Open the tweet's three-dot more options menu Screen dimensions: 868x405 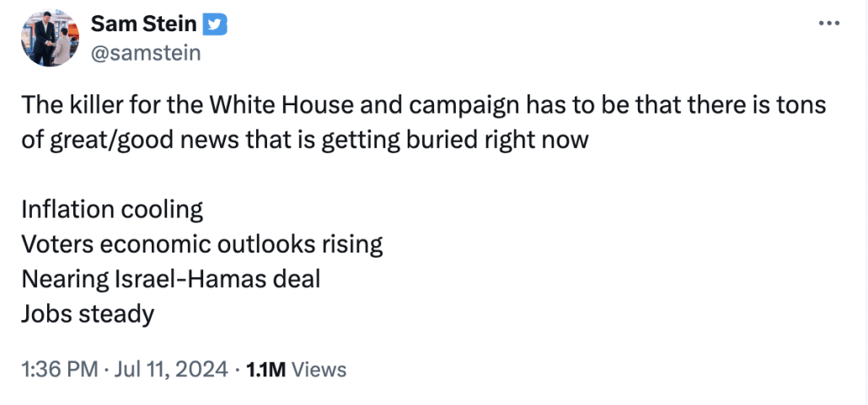[829, 24]
